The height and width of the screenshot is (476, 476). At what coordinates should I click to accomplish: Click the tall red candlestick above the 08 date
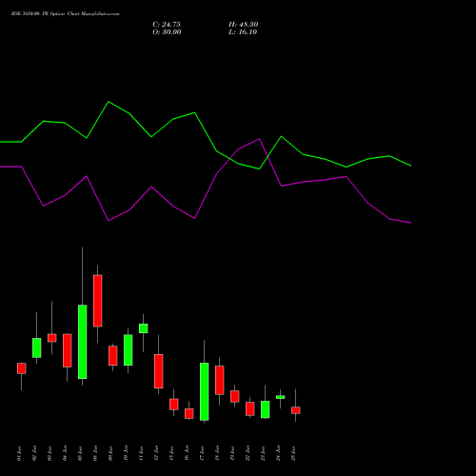(98, 301)
